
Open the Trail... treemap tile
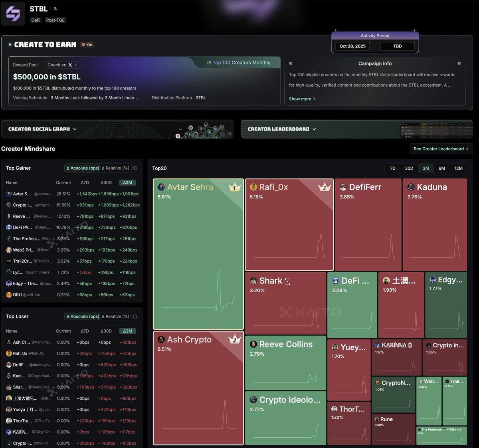(x=455, y=401)
